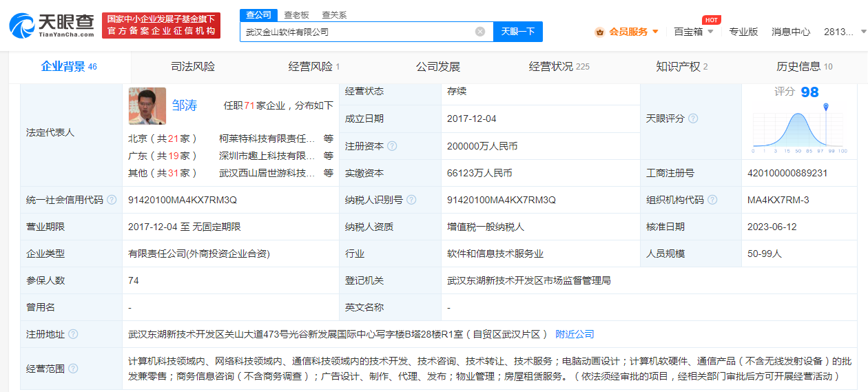Click the 企业类型 value 有限责任公司(外商投资企业合资)
Viewport: 868px width, 392px height.
coord(199,254)
